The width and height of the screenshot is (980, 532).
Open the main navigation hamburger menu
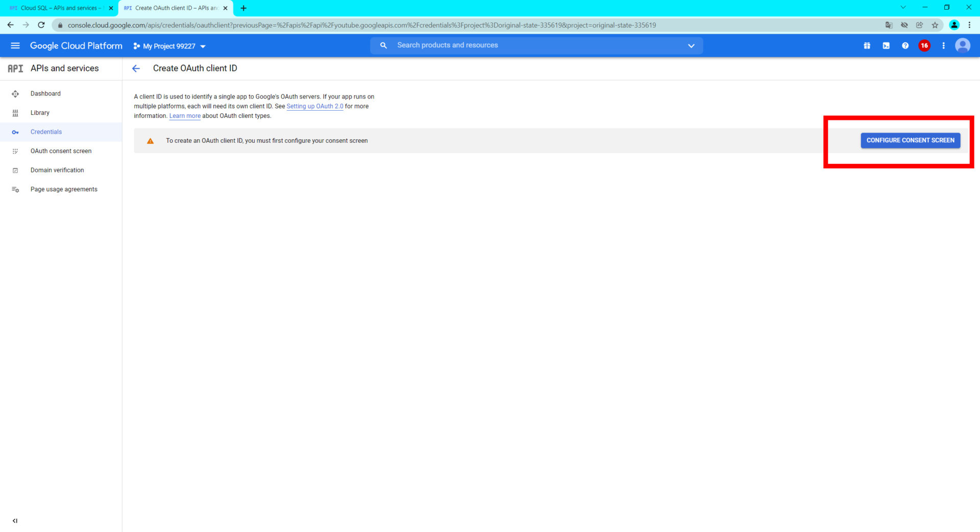coord(15,45)
